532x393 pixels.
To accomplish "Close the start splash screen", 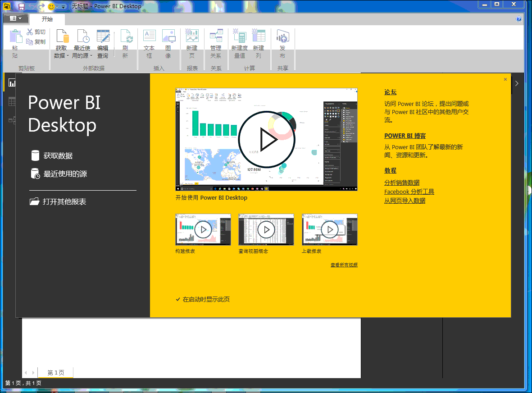I will pyautogui.click(x=505, y=79).
